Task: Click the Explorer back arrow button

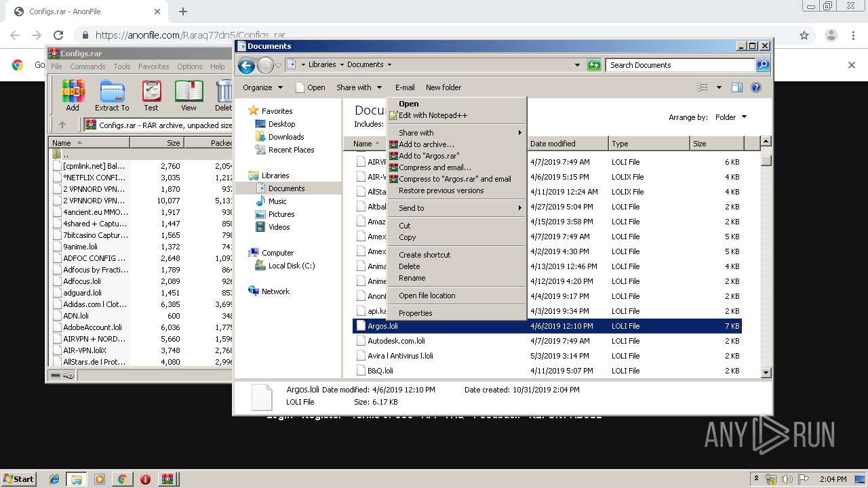Action: tap(246, 65)
